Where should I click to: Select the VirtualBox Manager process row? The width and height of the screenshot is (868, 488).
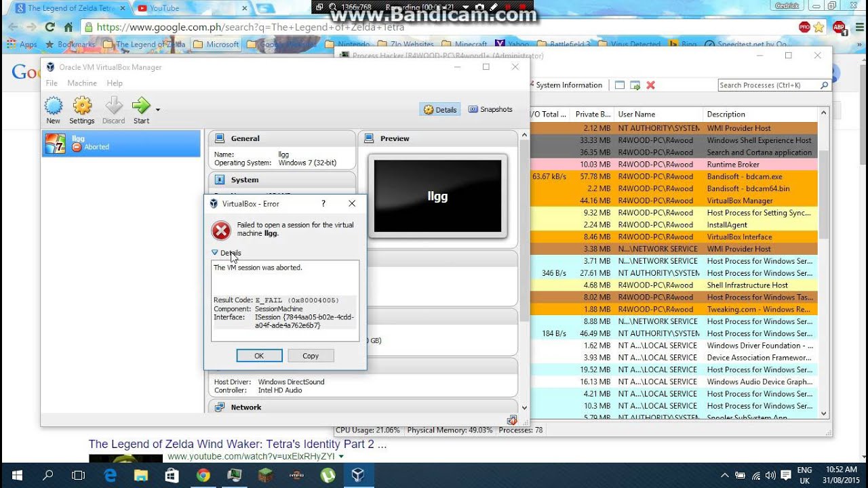[673, 201]
